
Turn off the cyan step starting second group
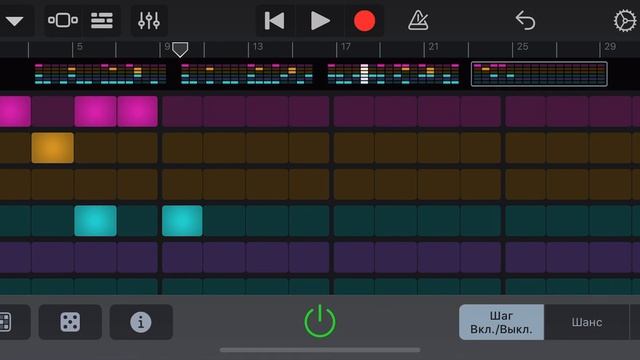[x=182, y=221]
